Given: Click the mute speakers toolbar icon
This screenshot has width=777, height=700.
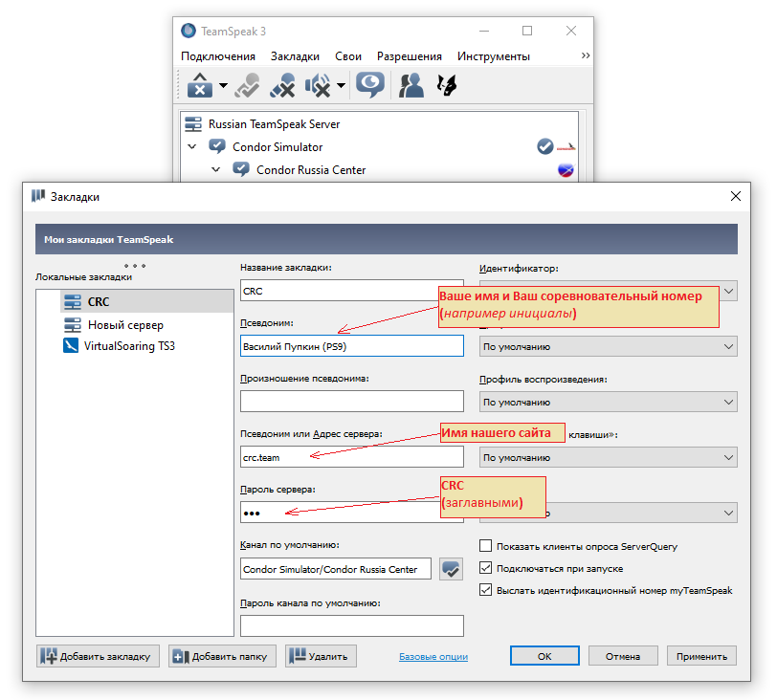Looking at the screenshot, I should [x=317, y=86].
